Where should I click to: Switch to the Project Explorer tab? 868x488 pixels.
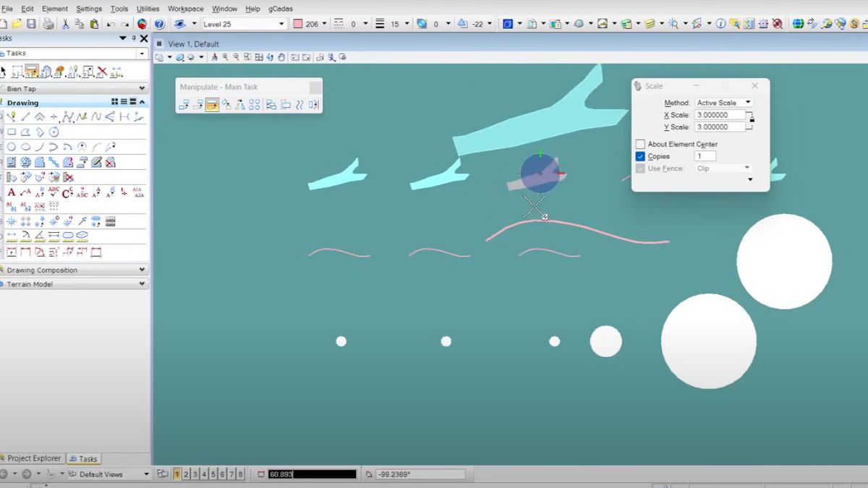click(x=33, y=458)
